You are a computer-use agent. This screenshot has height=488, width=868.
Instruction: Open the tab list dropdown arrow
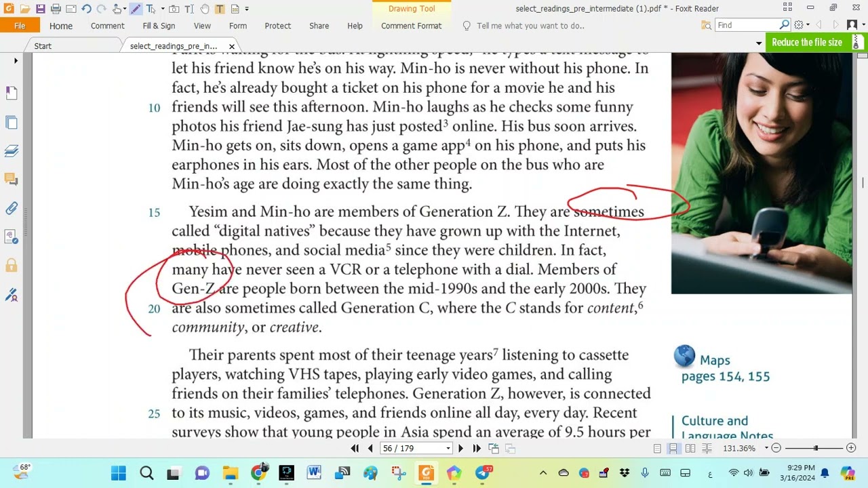[759, 43]
